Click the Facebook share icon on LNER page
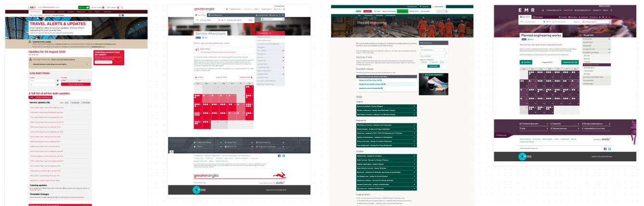644x206 pixels. click(x=122, y=15)
